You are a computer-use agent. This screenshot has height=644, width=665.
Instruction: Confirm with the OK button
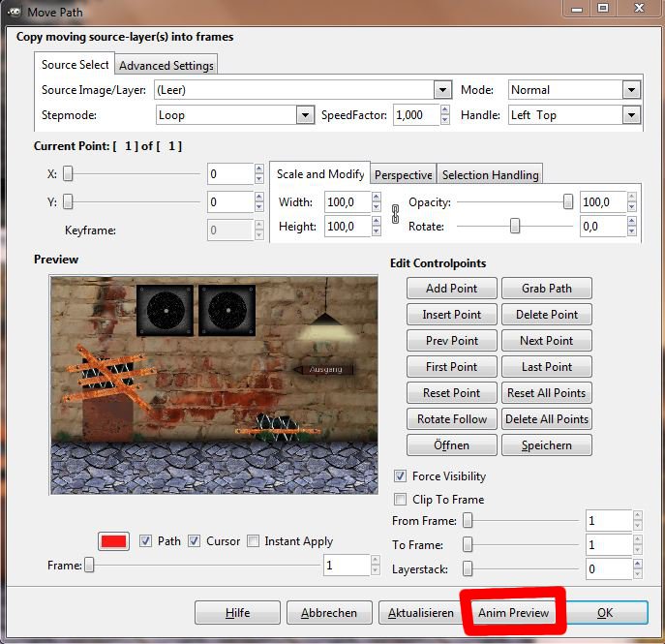pos(605,613)
